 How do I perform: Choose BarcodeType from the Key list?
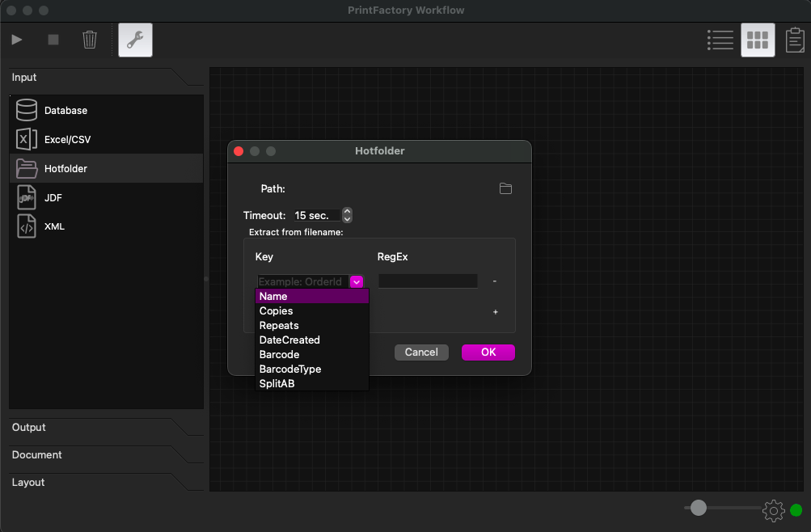coord(312,369)
